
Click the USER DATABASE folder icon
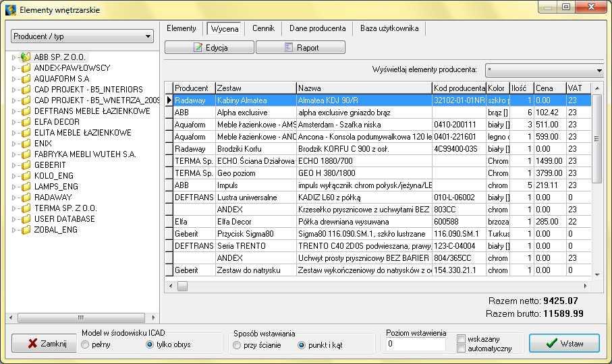[x=26, y=219]
